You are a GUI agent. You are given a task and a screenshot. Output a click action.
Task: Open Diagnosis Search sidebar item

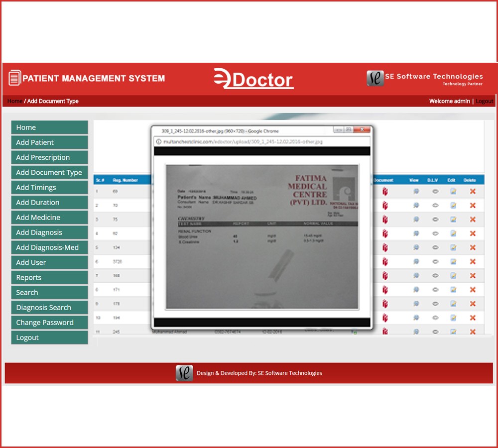[49, 307]
